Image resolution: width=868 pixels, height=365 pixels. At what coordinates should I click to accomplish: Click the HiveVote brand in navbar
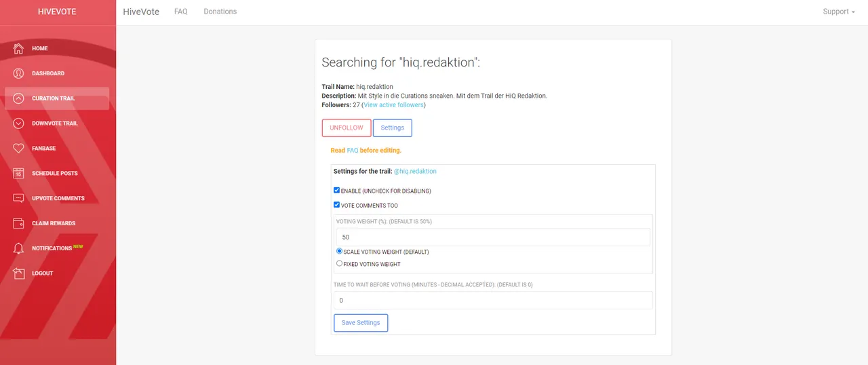(141, 12)
